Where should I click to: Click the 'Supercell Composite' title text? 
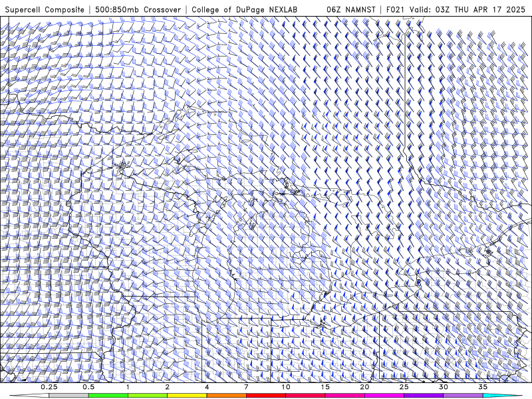[x=45, y=10]
